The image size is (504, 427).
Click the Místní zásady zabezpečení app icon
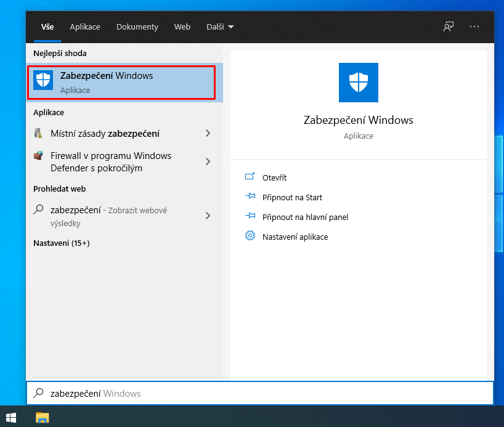(38, 133)
